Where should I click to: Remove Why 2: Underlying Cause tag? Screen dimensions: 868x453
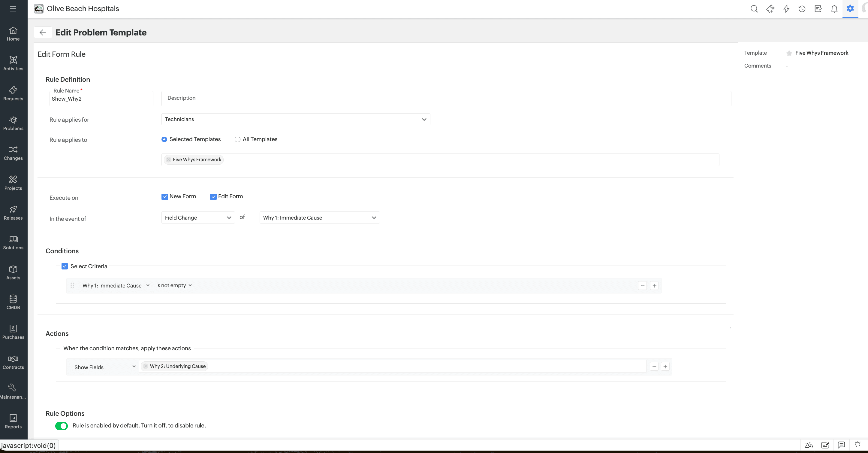(x=146, y=366)
